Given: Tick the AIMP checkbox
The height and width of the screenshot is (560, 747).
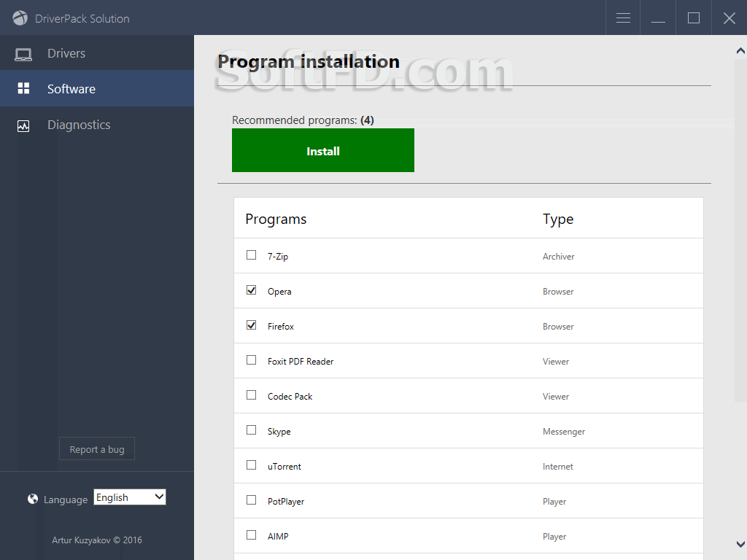Looking at the screenshot, I should point(251,534).
